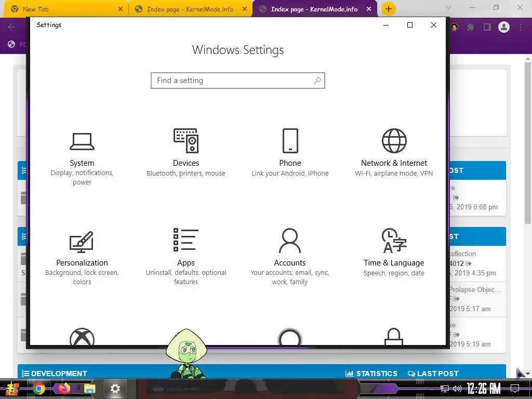Screen dimensions: 532x399
Task: Open the browser tab search dropdown
Action: point(448,7)
